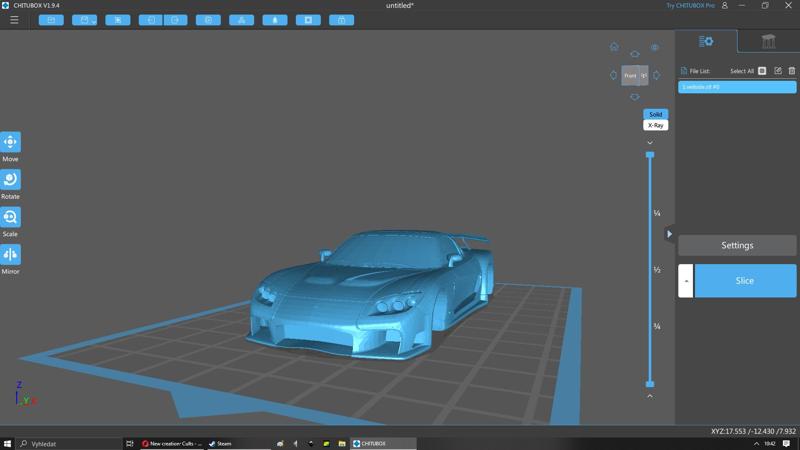Click the Redo toolbar button
Viewport: 800px width, 450px height.
coord(176,20)
